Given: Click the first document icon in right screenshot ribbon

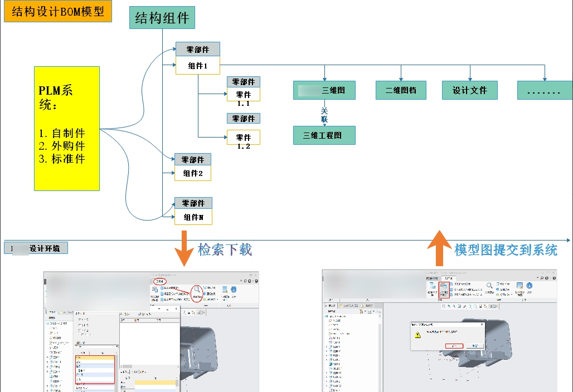Looking at the screenshot, I should [433, 286].
